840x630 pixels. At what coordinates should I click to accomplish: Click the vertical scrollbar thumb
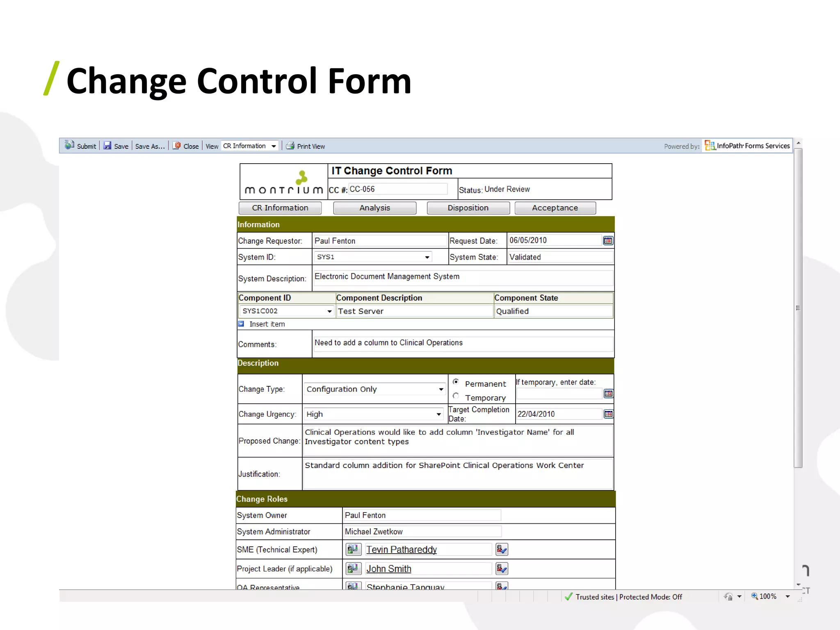click(x=798, y=308)
